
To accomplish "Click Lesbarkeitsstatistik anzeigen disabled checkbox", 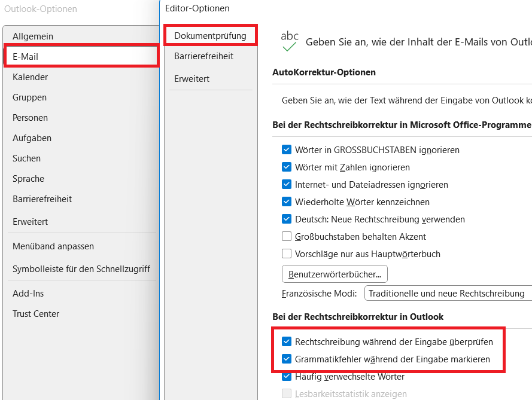I will [x=287, y=393].
